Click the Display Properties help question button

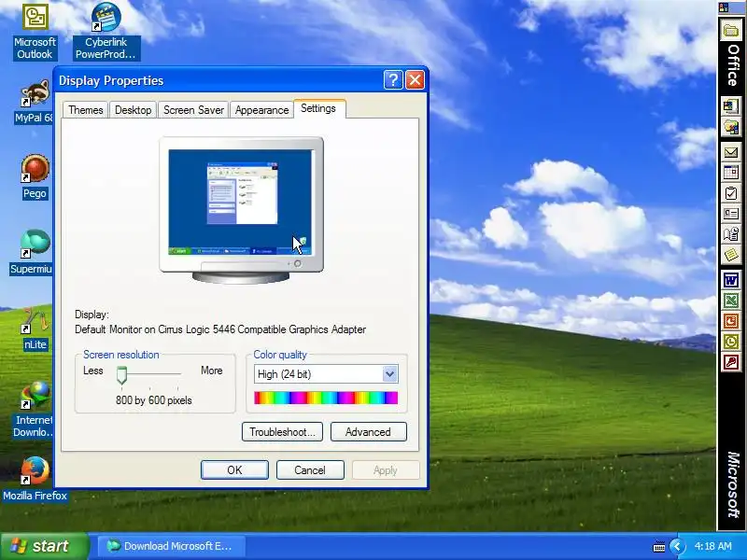click(x=393, y=80)
